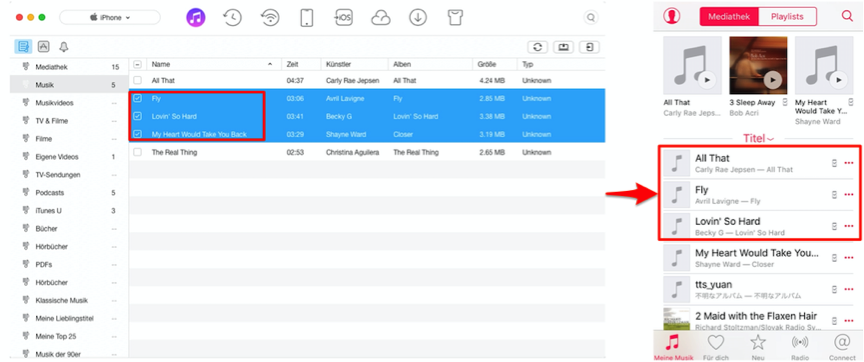Select Meine Top 25 playlist

[69, 336]
